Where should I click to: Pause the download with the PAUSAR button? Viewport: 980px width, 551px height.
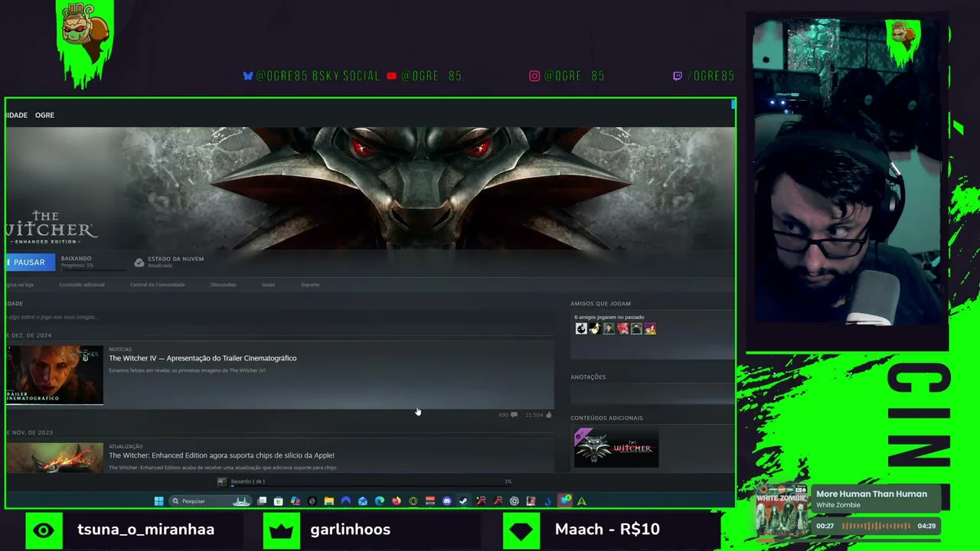(x=29, y=262)
